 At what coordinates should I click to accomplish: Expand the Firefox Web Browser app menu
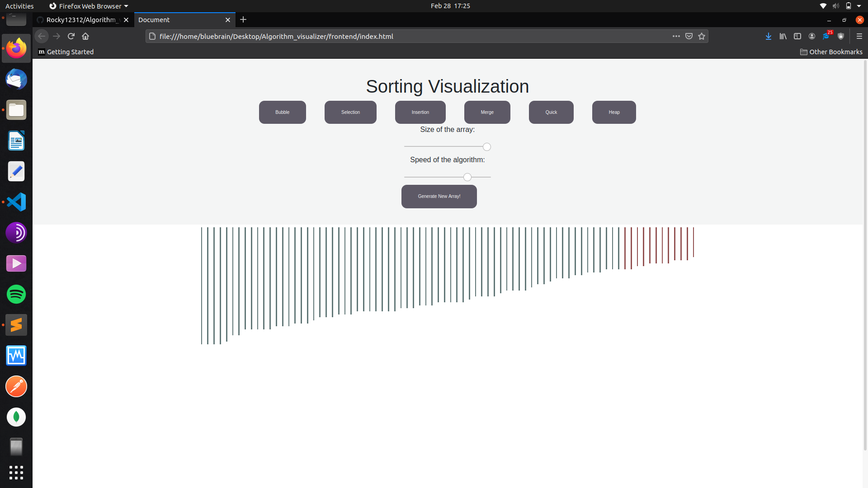[x=89, y=6]
